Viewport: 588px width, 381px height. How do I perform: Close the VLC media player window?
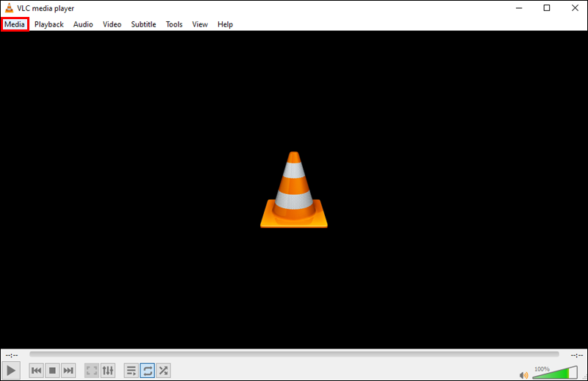(575, 8)
